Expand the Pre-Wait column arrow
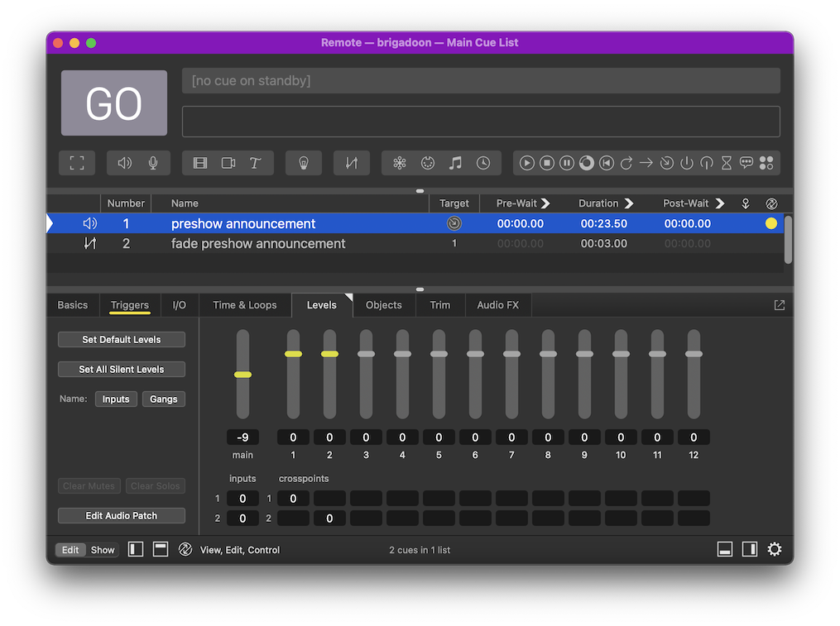This screenshot has height=626, width=840. 546,203
